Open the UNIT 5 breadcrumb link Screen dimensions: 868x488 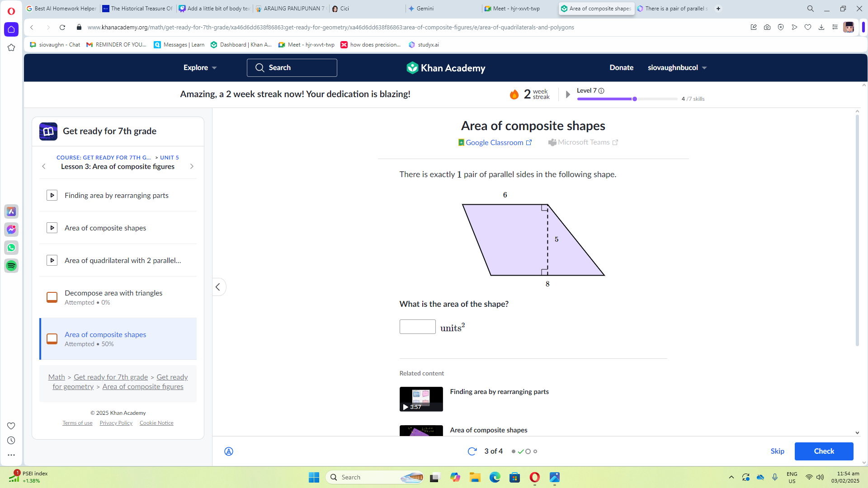click(x=169, y=158)
